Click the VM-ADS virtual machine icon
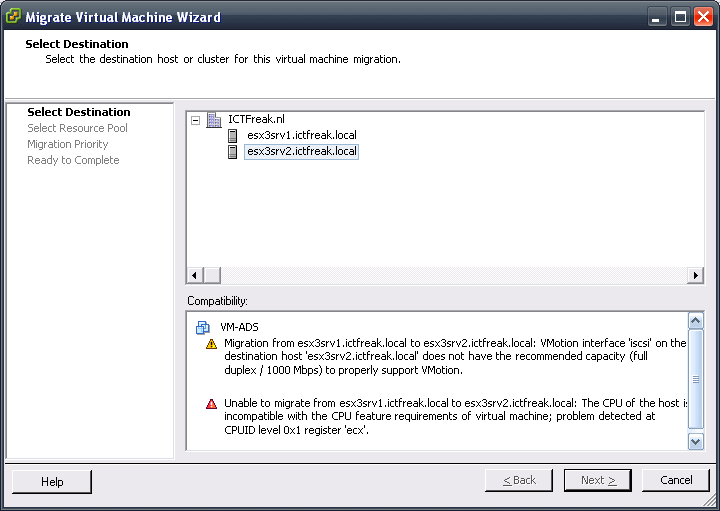This screenshot has height=511, width=720. (203, 327)
